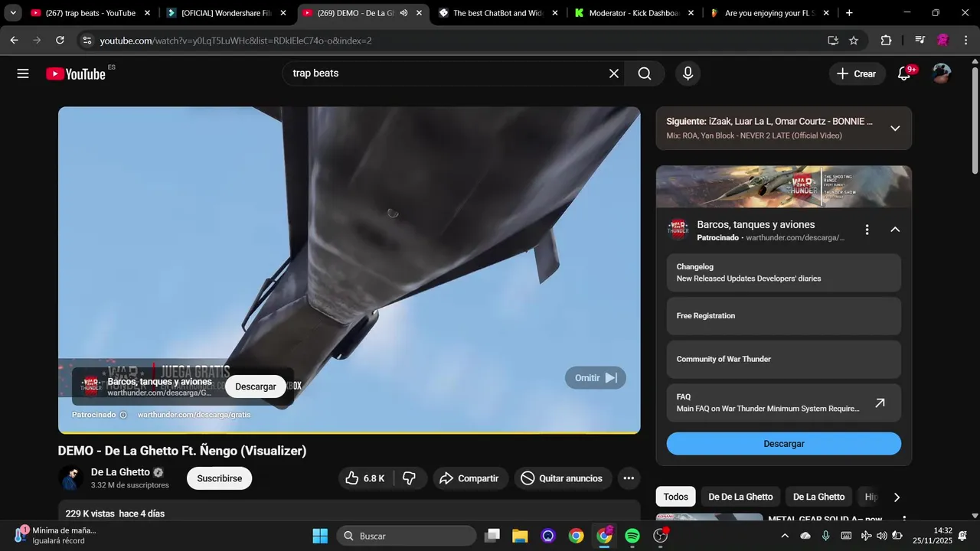Screen dimensions: 980x551
Task: Start voice search with the microphone
Action: coord(688,73)
